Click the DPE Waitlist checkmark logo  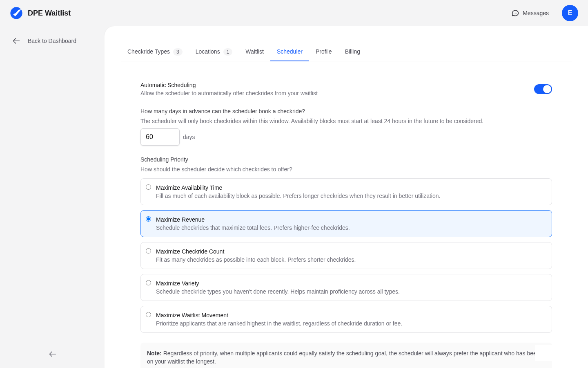tap(16, 13)
